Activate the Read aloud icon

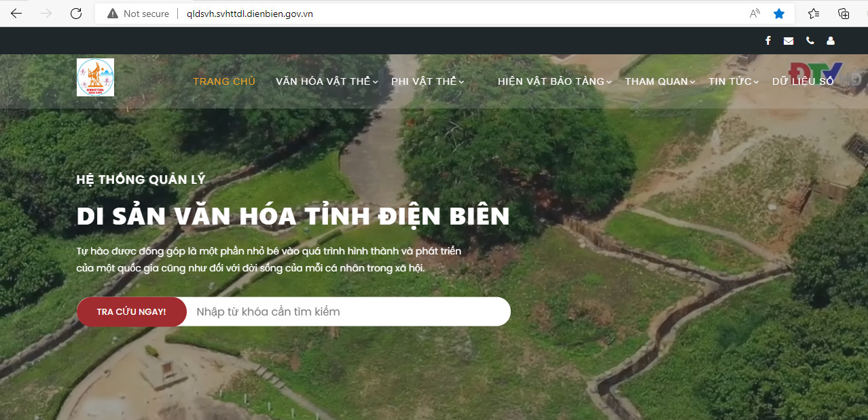point(755,14)
